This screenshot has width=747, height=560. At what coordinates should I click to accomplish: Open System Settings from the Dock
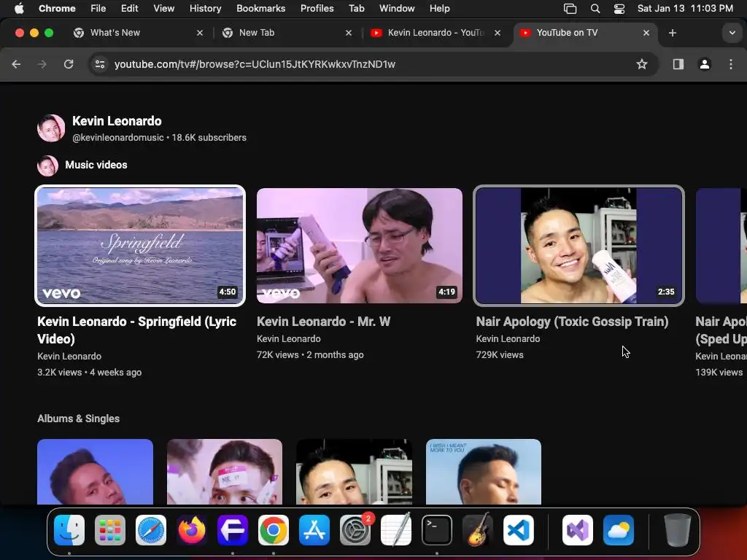355,530
